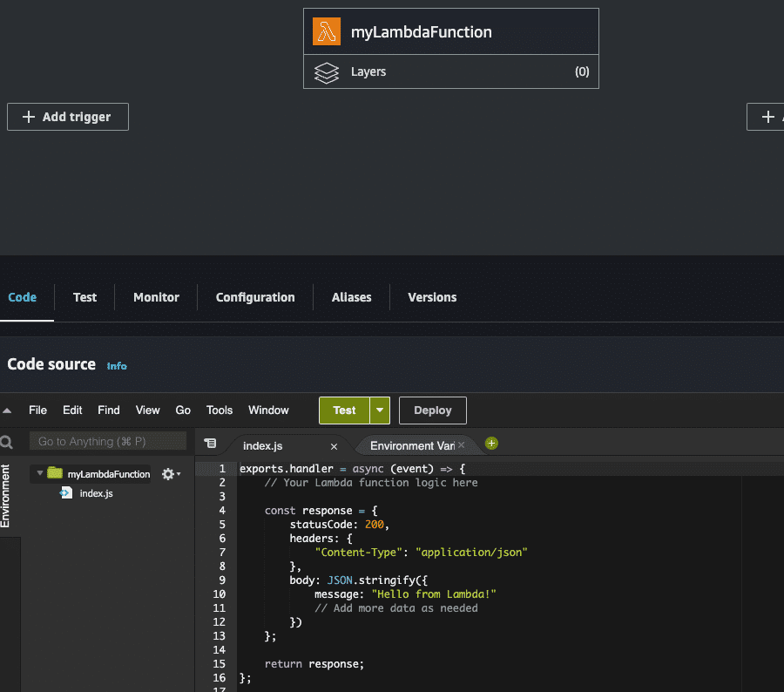Click the search magnifier icon in editor sidebar
The width and height of the screenshot is (784, 692).
7,441
